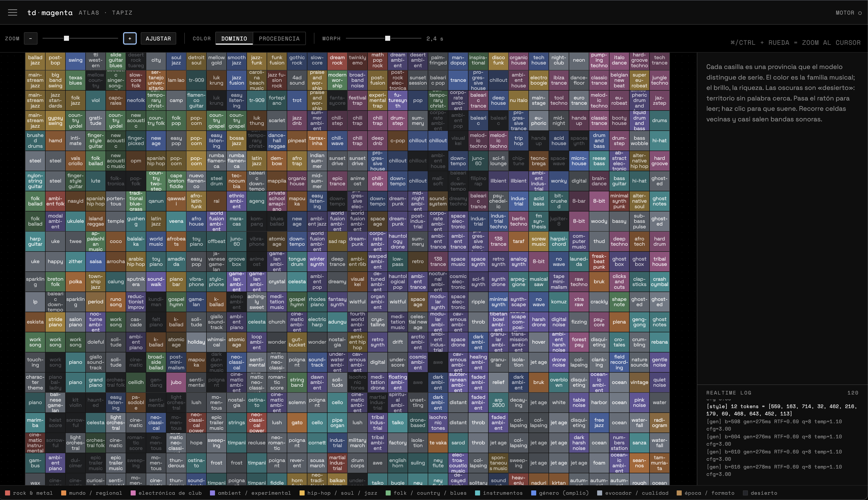The width and height of the screenshot is (868, 500).
Task: Click the hip-hop / soul / jazz legend swatch
Action: (x=302, y=493)
